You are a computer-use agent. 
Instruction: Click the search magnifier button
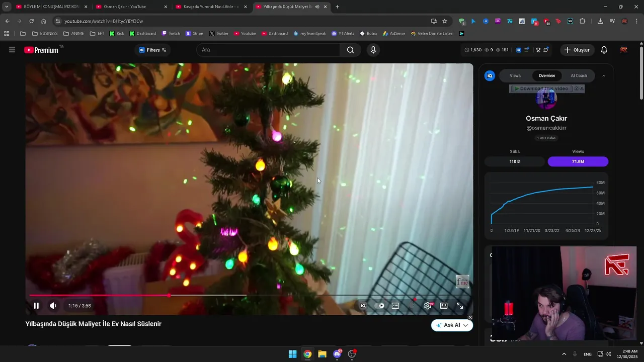(350, 50)
